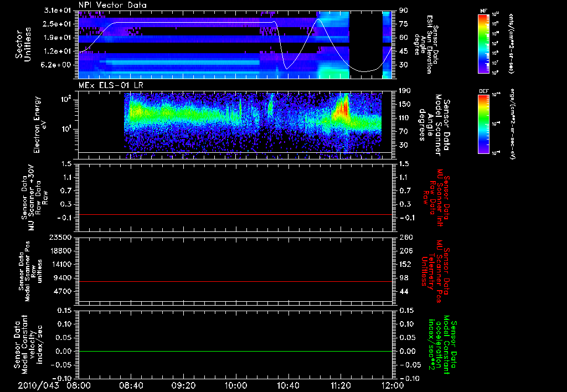Click the '150' scanner angle tick label
The width and height of the screenshot is (567, 392).
coord(405,105)
